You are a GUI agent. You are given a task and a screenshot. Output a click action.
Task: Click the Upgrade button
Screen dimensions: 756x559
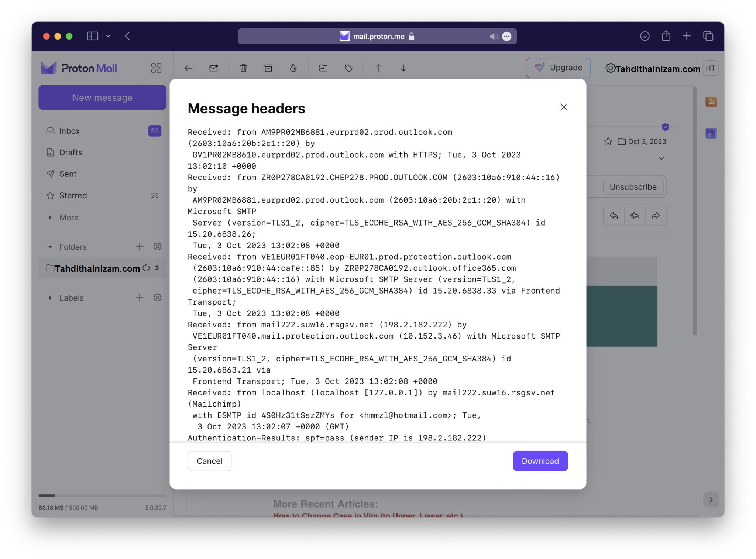coord(558,68)
